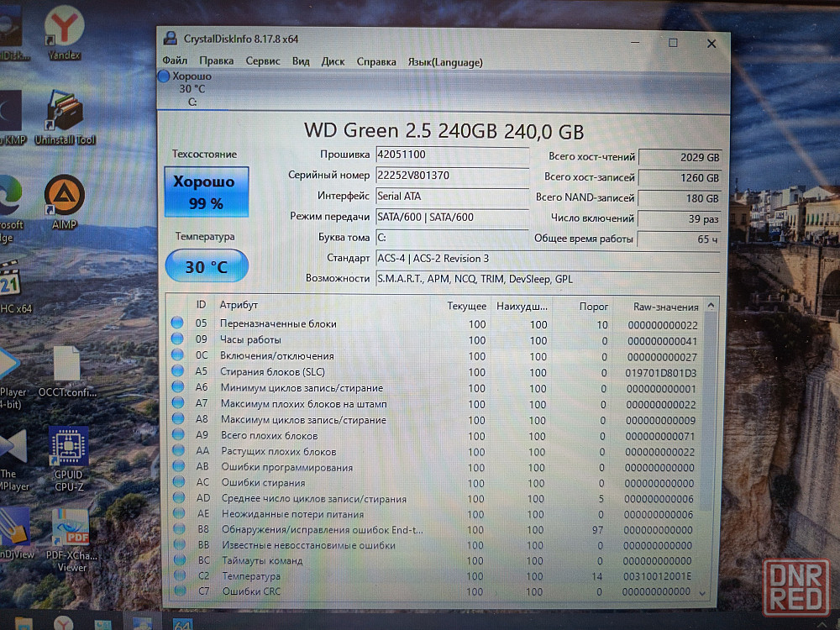Click the Режим передачи field SATA/600

pos(452,218)
